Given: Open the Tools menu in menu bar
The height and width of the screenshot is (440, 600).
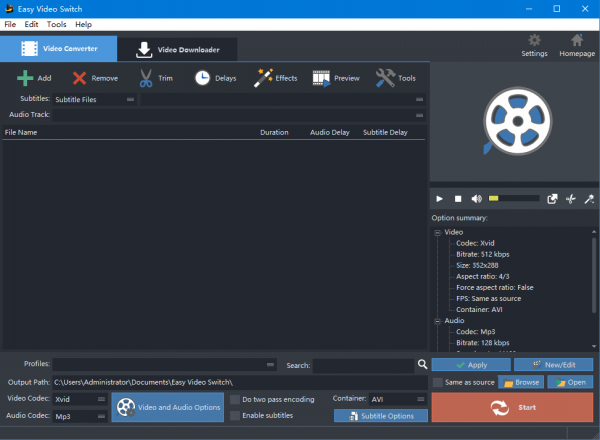Looking at the screenshot, I should (56, 24).
